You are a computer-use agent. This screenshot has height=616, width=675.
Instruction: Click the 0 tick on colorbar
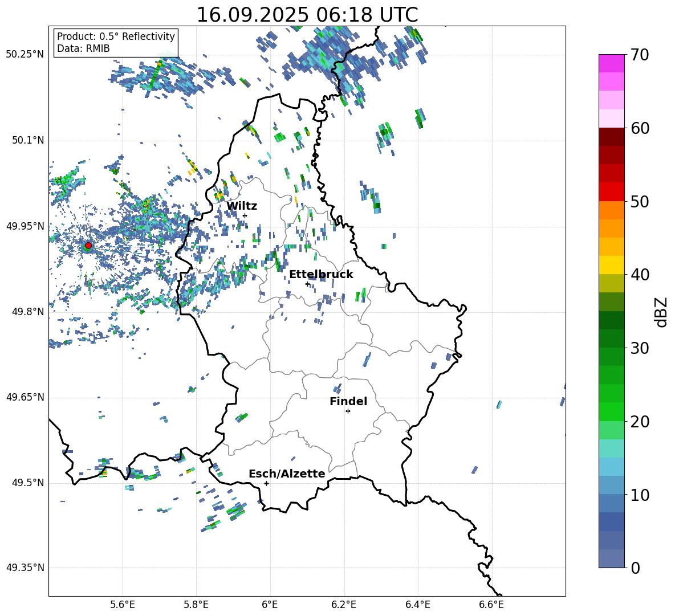pyautogui.click(x=636, y=568)
